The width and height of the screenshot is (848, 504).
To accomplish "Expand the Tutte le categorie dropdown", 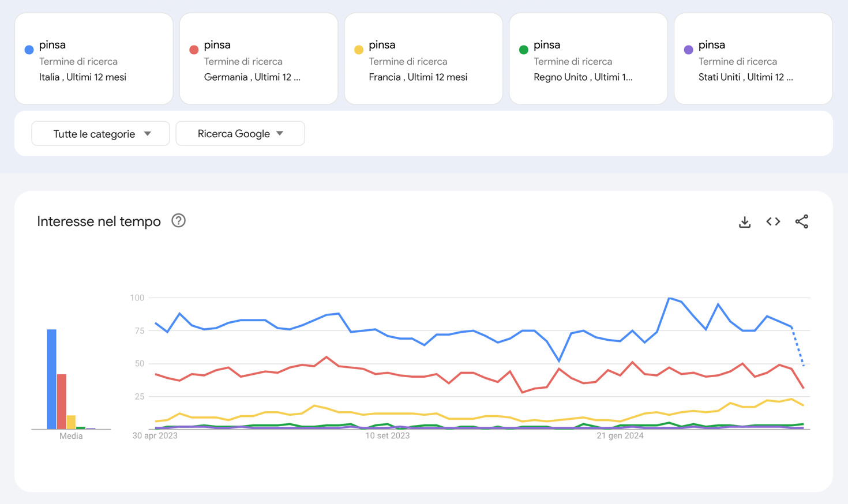I will click(x=100, y=134).
